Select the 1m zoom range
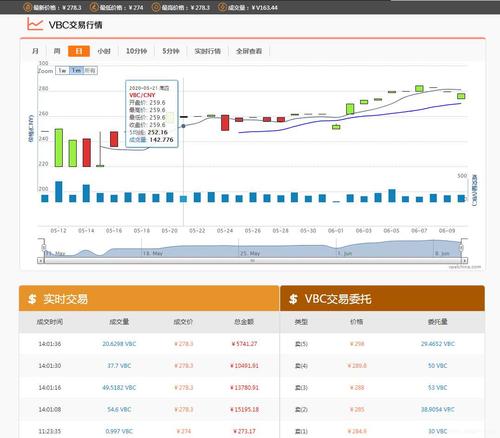 tap(76, 70)
